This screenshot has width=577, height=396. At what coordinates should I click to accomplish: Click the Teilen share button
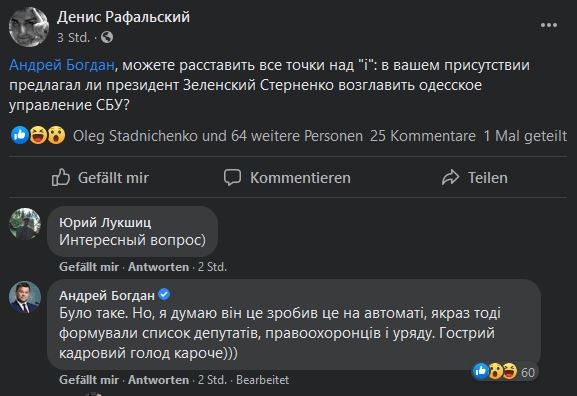pos(475,178)
